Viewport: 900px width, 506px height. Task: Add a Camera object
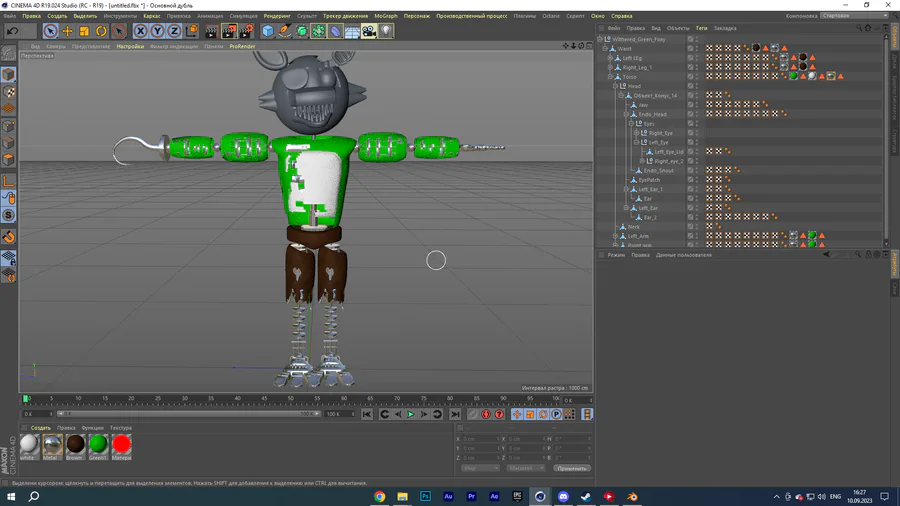pyautogui.click(x=369, y=31)
